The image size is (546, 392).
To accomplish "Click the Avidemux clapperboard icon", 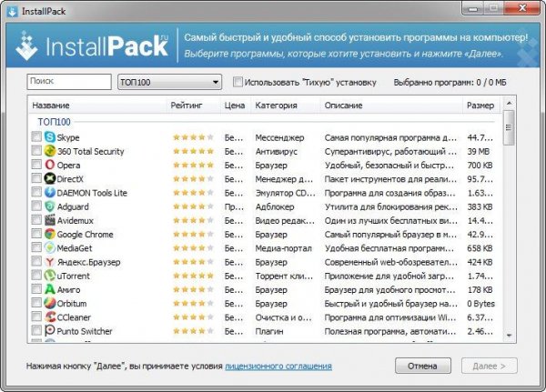I will pos(50,220).
